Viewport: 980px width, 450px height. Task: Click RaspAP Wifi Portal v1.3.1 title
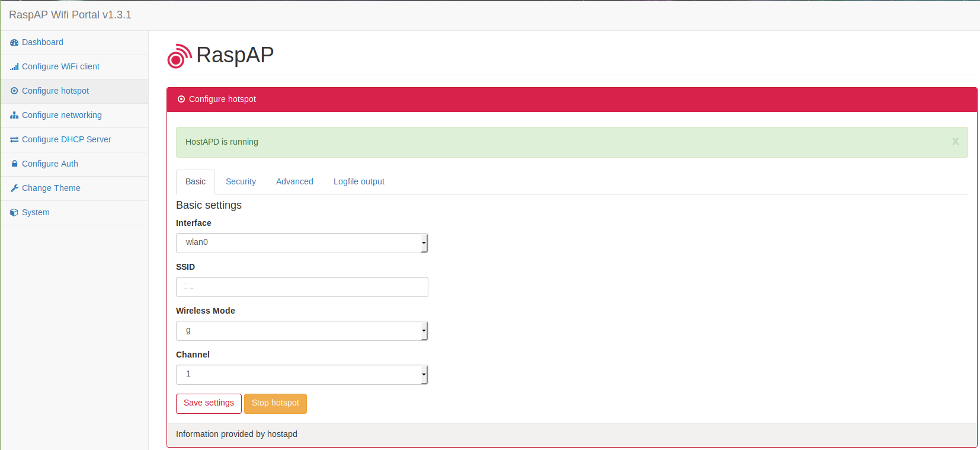click(x=70, y=15)
